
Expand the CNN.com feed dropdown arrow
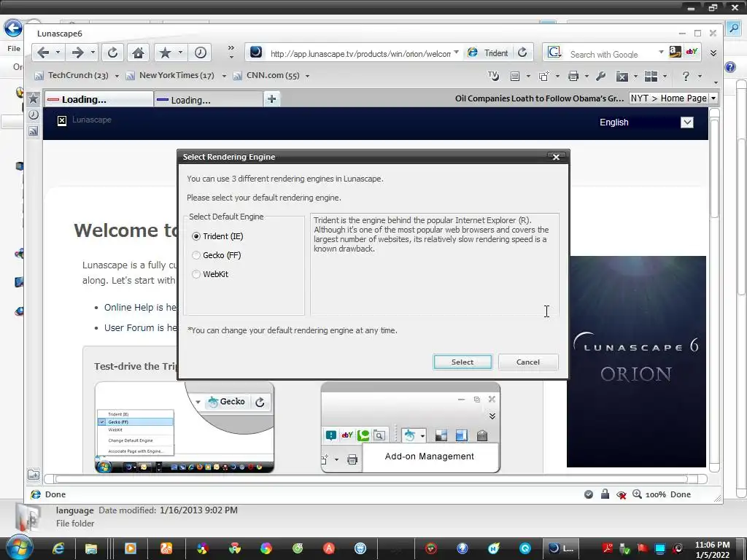coord(307,76)
